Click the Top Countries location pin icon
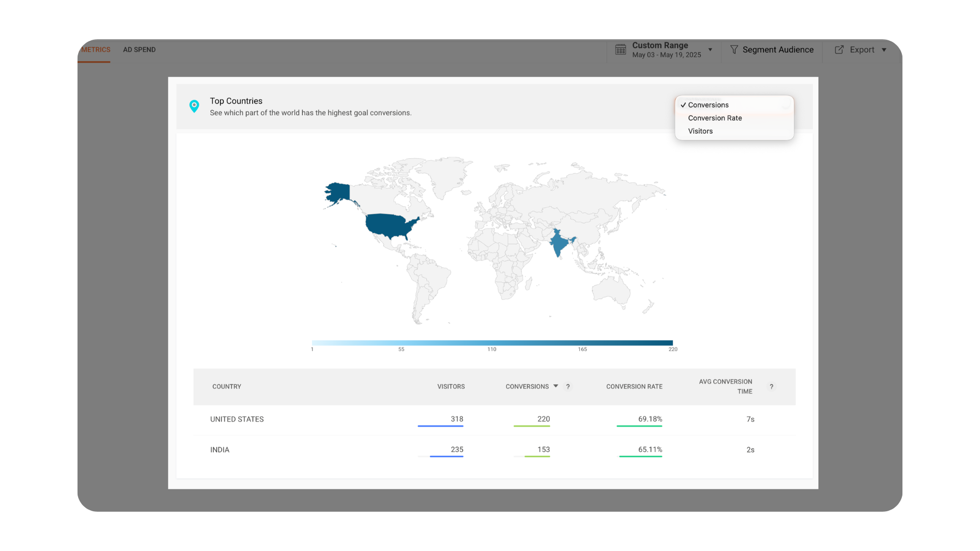980x551 pixels. pos(194,106)
